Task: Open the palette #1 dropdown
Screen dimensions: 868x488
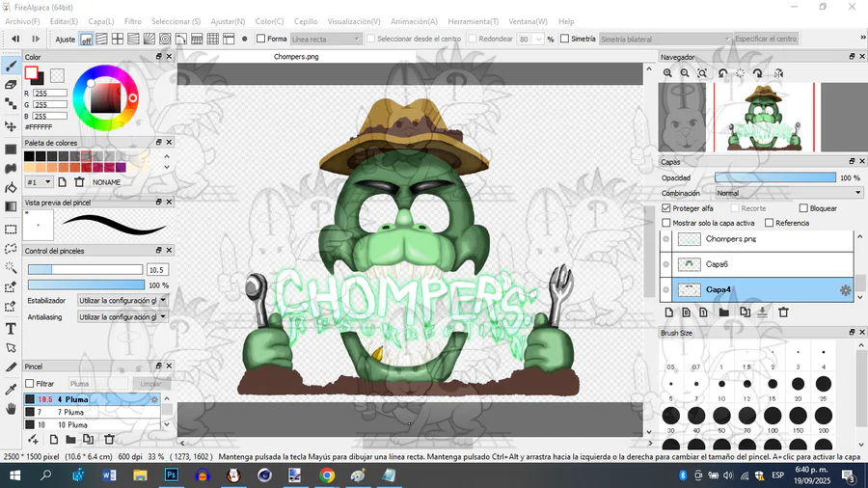Action: [x=39, y=182]
